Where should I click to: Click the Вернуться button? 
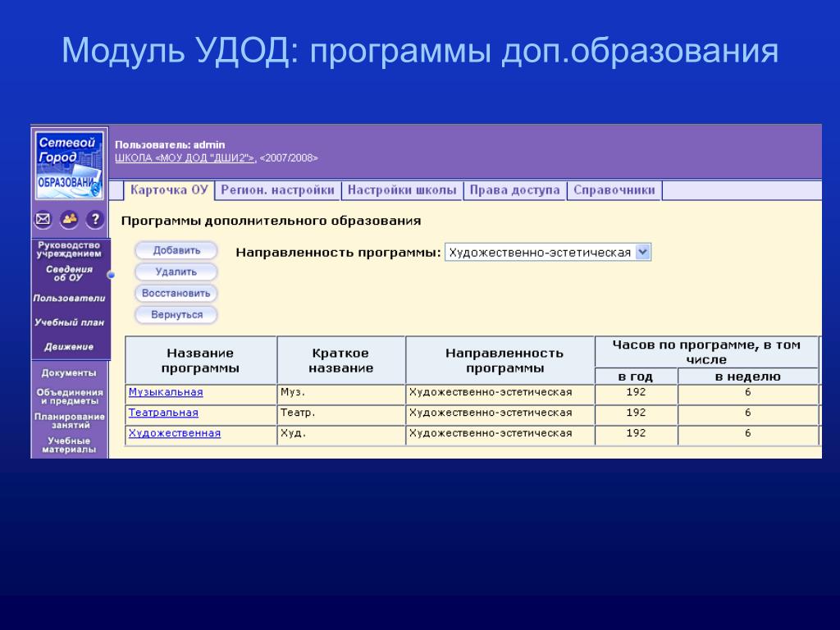(x=176, y=314)
